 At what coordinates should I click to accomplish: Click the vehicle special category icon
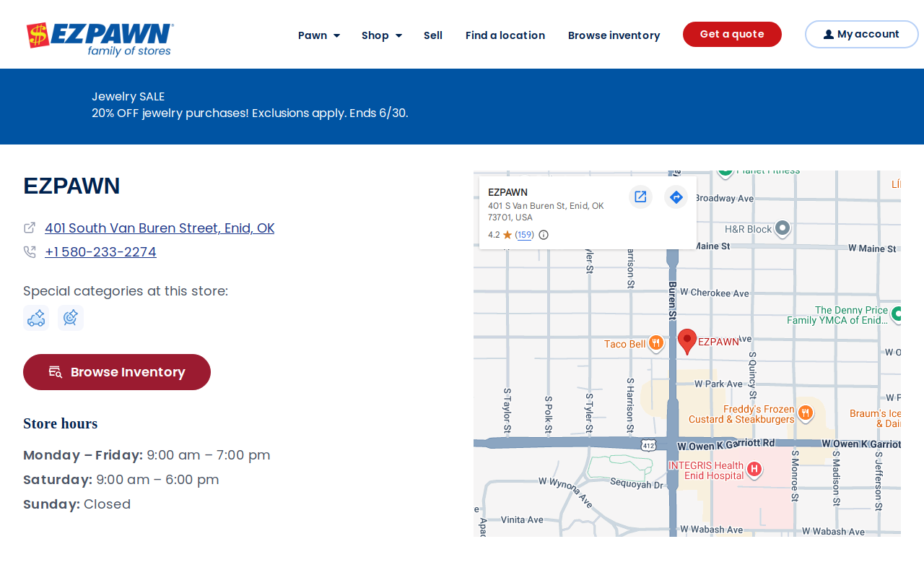point(36,318)
